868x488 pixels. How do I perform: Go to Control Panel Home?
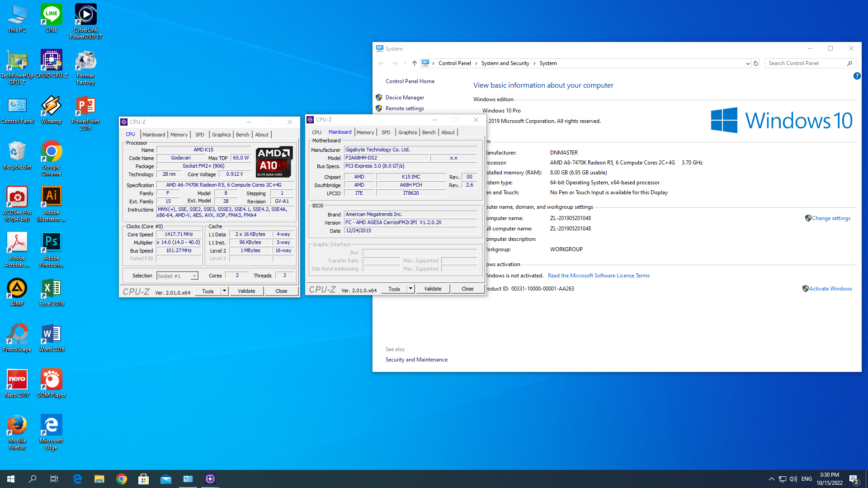[x=410, y=81]
